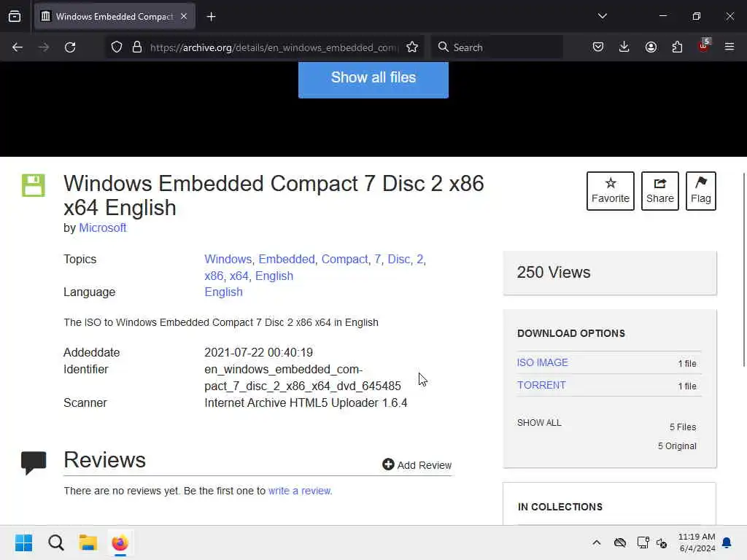Click the Addeddate value 2021-07-22 00:40:19
Viewport: 747px width, 560px height.
tap(259, 352)
